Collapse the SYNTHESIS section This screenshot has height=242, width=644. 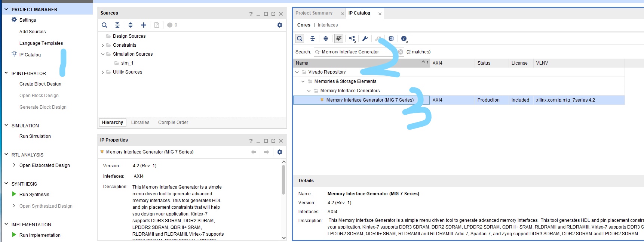point(6,184)
